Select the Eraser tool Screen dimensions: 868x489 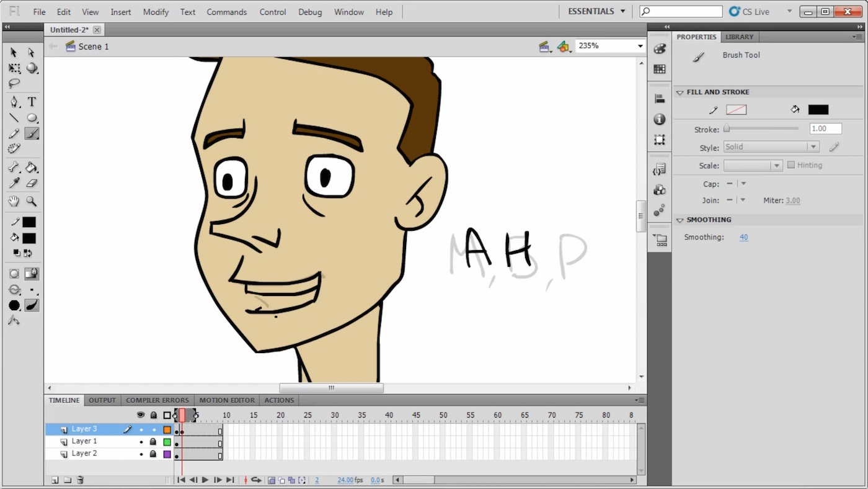point(32,183)
